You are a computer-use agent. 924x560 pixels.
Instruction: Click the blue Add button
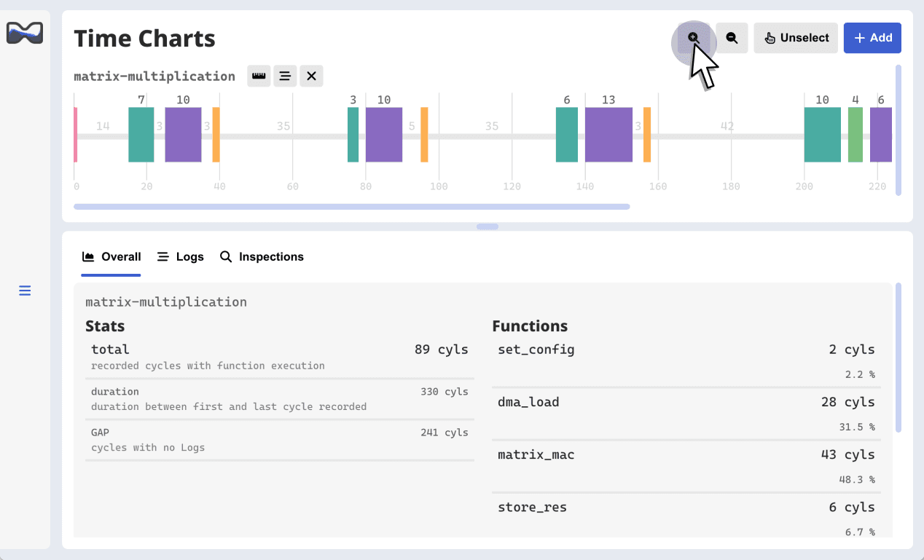tap(872, 38)
